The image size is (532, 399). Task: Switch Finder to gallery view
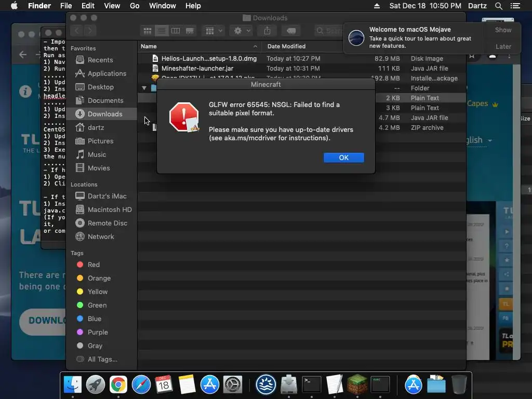pos(190,31)
